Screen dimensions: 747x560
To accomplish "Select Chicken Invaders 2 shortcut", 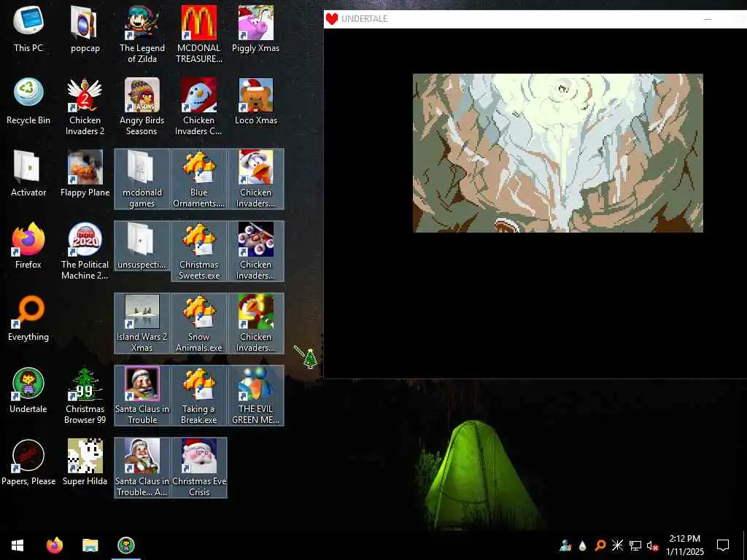I will (x=85, y=106).
